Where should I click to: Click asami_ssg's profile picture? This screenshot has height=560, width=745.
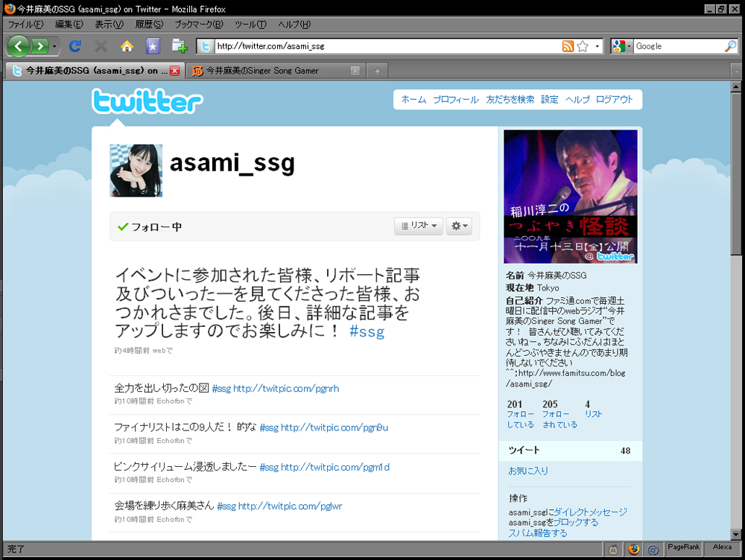point(136,170)
